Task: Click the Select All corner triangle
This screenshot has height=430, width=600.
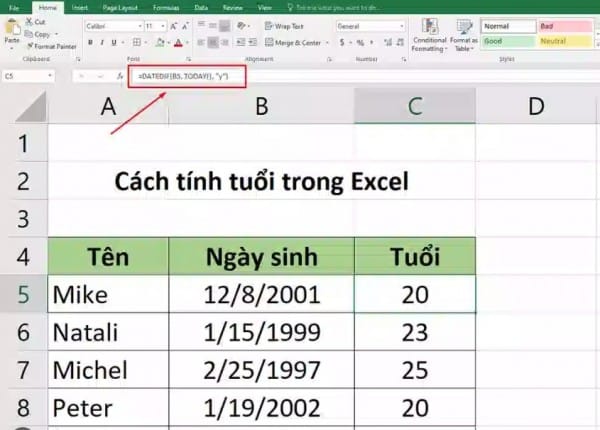Action: click(x=31, y=107)
